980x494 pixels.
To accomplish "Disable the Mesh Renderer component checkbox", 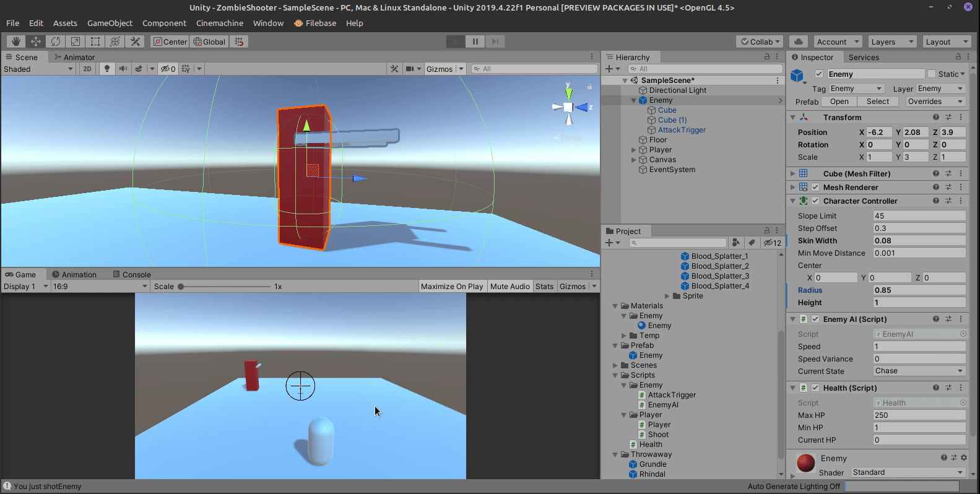I will [815, 187].
